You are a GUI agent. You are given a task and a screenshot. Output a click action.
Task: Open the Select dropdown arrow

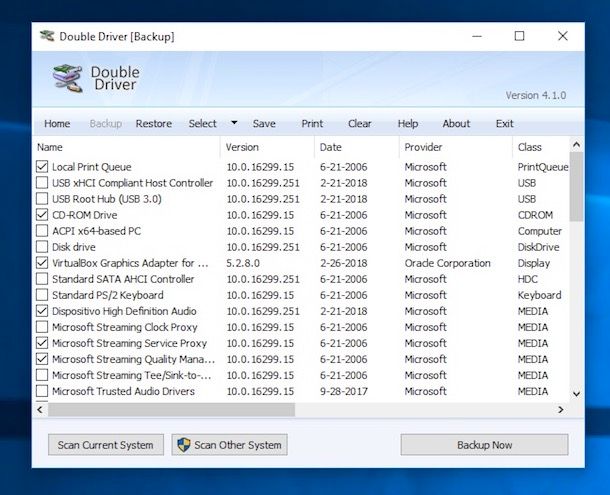[x=234, y=123]
